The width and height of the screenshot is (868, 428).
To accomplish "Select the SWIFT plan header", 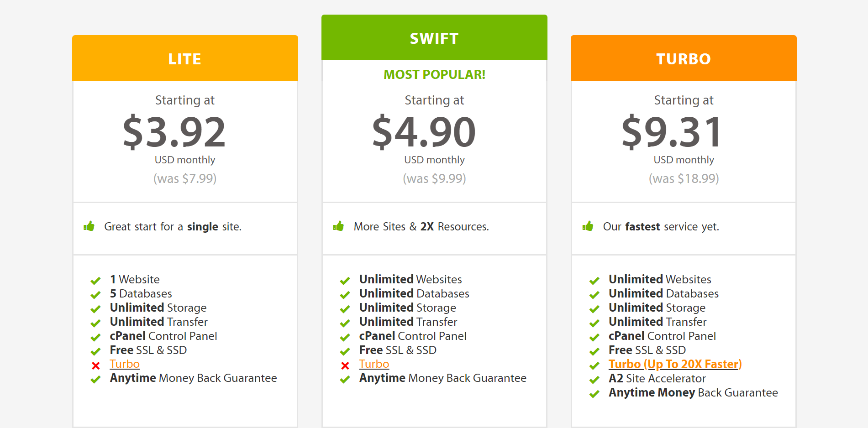I will [x=434, y=38].
